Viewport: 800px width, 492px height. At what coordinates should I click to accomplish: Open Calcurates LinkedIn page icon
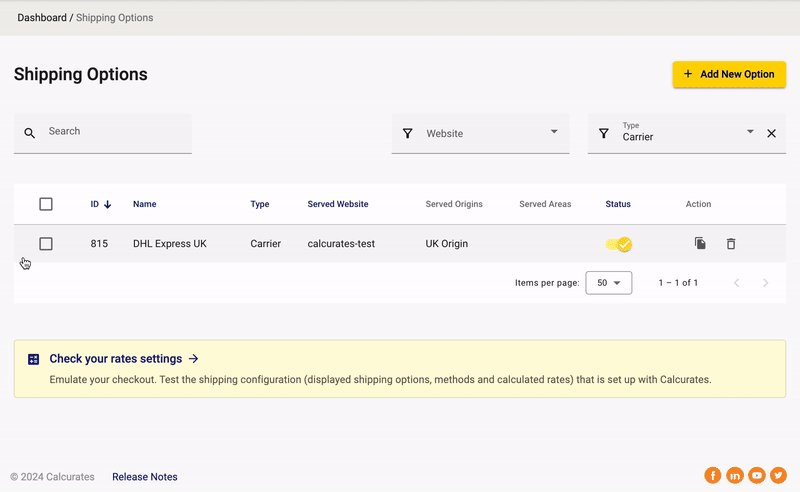[x=735, y=475]
